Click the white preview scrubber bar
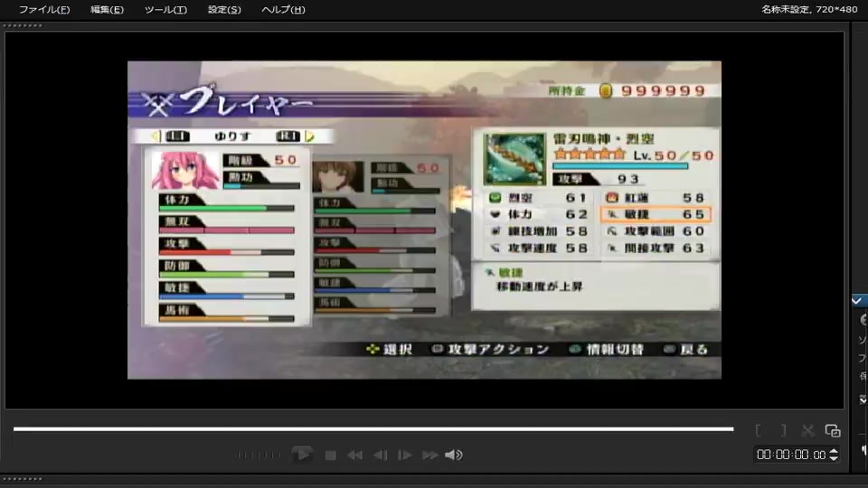 (373, 428)
